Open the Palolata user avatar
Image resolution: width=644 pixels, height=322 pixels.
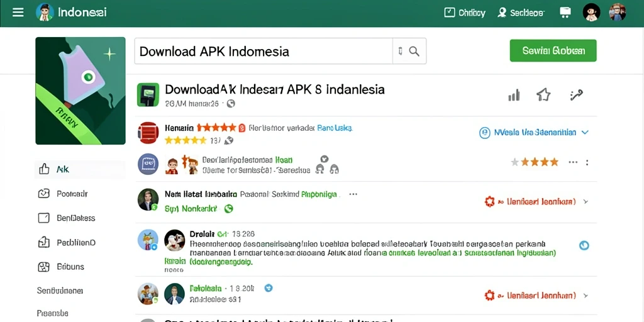click(x=175, y=293)
